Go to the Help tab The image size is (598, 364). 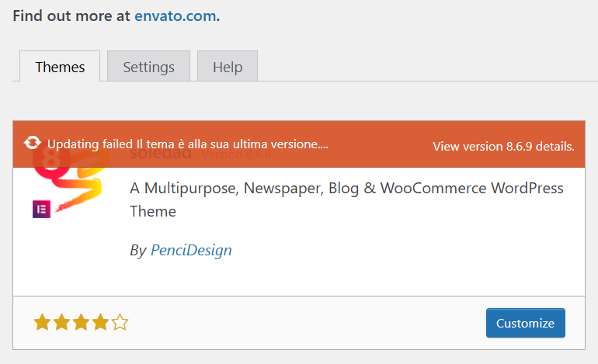pos(227,67)
